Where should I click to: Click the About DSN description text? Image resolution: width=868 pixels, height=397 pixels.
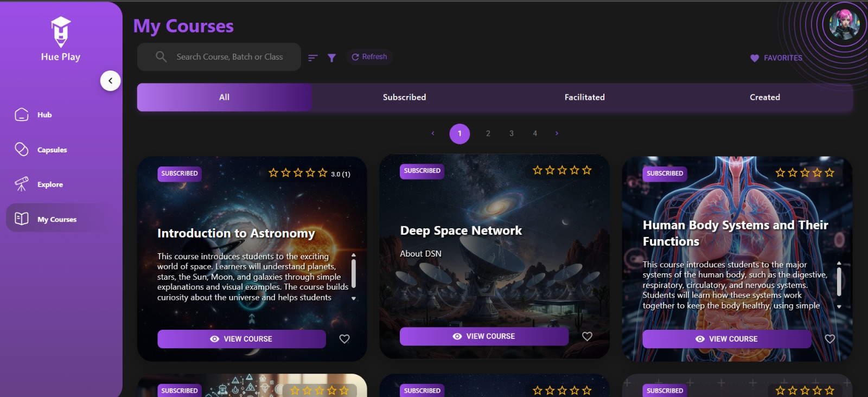[x=421, y=254]
